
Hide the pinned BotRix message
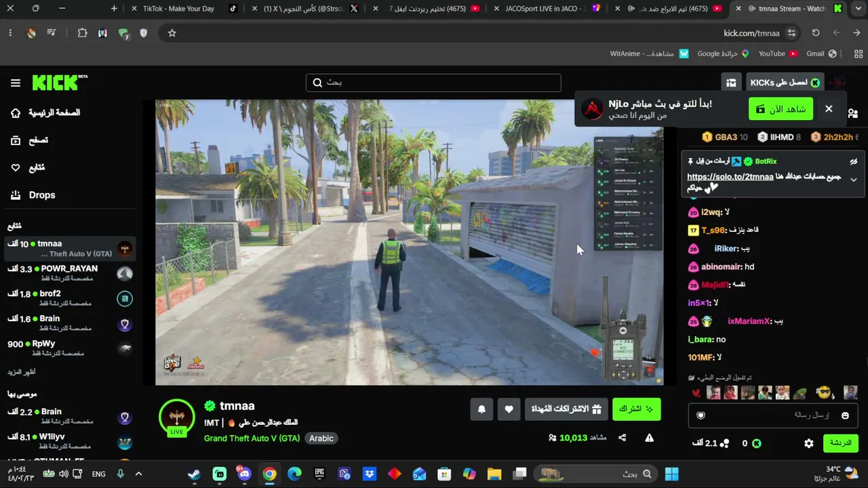coord(854,161)
